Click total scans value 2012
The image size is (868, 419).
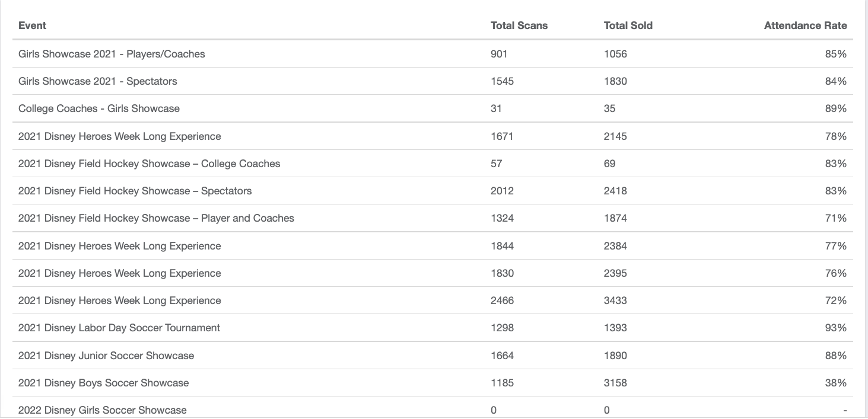tap(502, 191)
